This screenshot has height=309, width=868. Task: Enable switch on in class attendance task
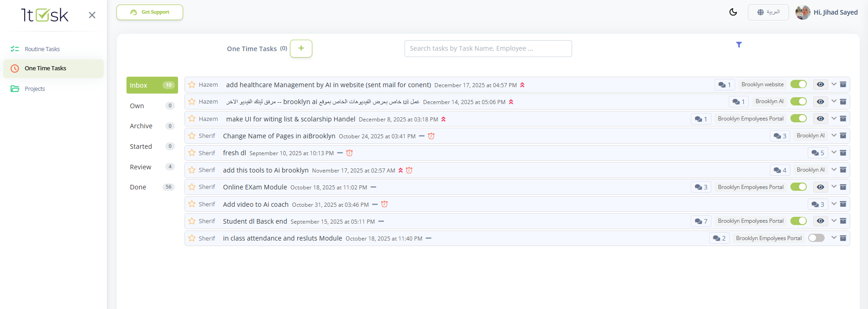[x=816, y=238]
